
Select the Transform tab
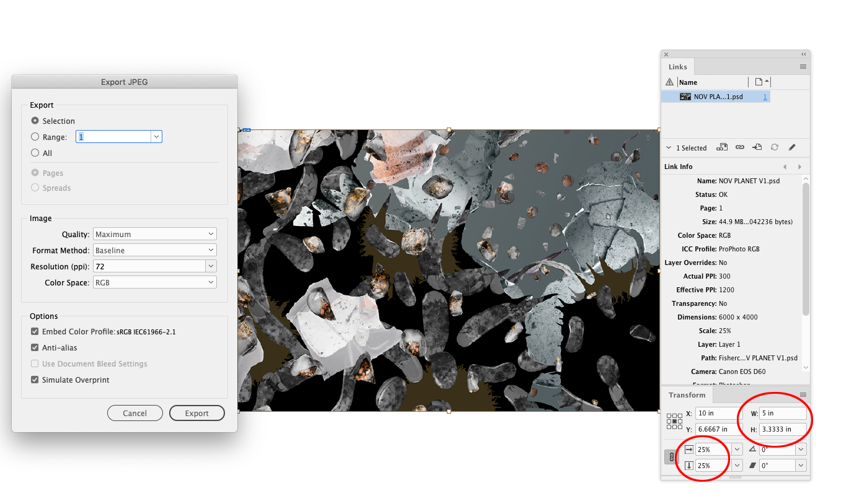coord(687,395)
